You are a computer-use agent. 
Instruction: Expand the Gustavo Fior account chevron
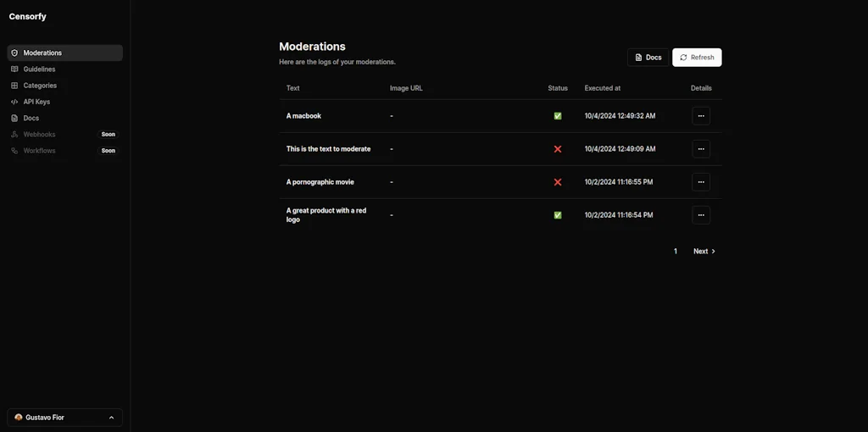click(x=111, y=418)
